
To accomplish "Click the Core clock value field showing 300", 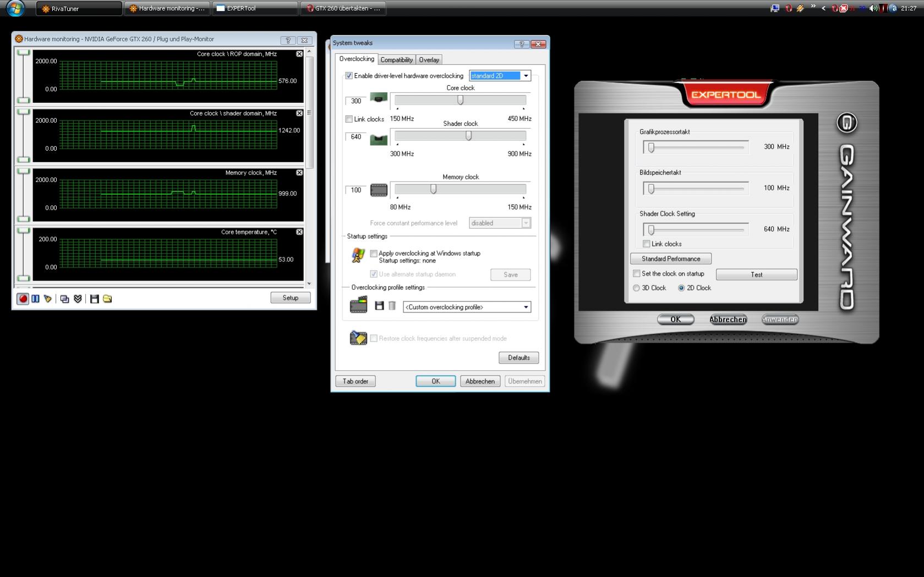I will click(356, 101).
